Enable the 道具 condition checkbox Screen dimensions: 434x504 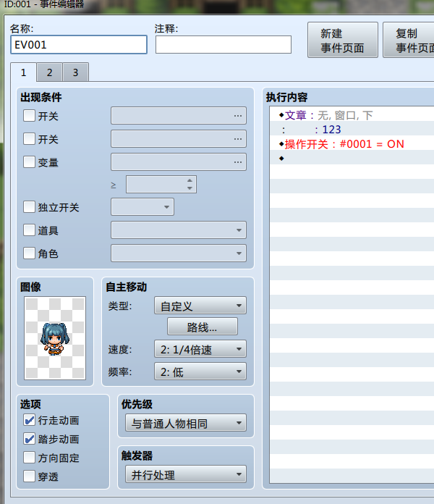pyautogui.click(x=29, y=230)
